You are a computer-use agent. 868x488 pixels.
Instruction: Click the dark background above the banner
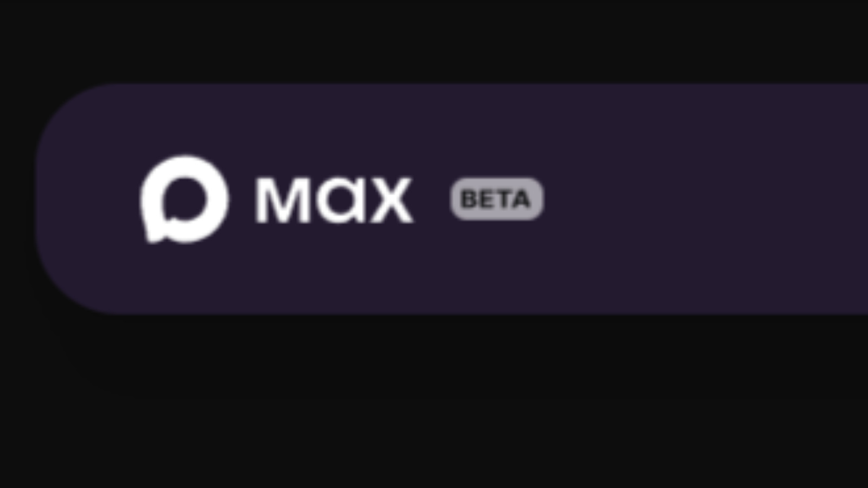[x=434, y=41]
